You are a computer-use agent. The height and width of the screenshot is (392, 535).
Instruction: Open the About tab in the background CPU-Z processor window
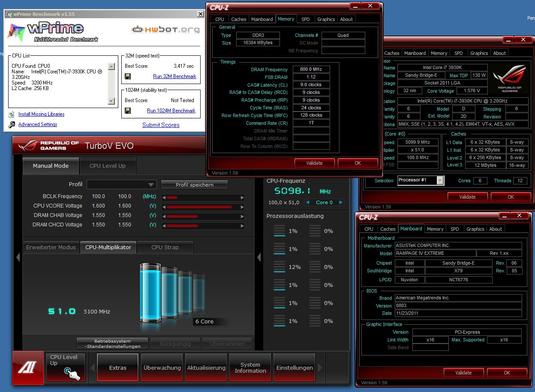coord(499,53)
